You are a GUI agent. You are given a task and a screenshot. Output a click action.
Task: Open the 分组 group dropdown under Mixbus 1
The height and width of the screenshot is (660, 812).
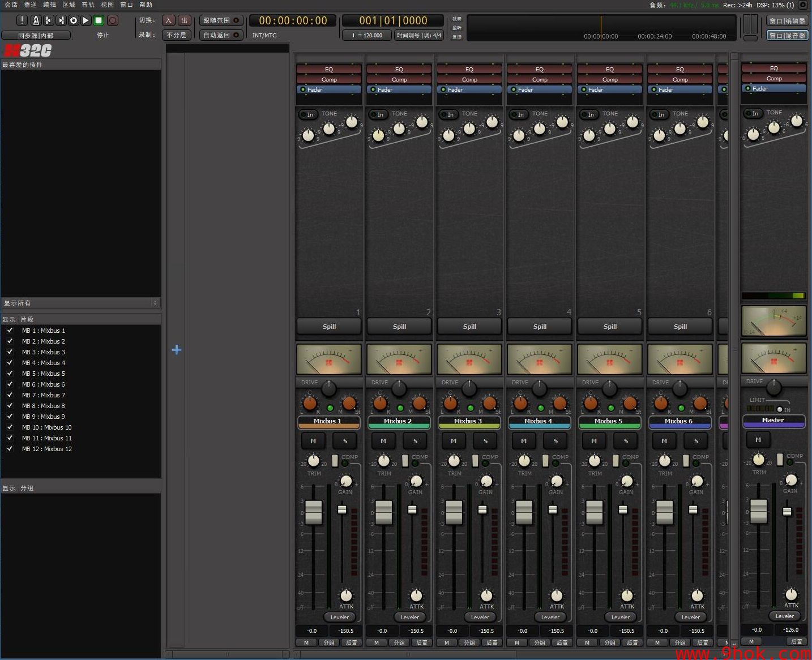pos(329,642)
